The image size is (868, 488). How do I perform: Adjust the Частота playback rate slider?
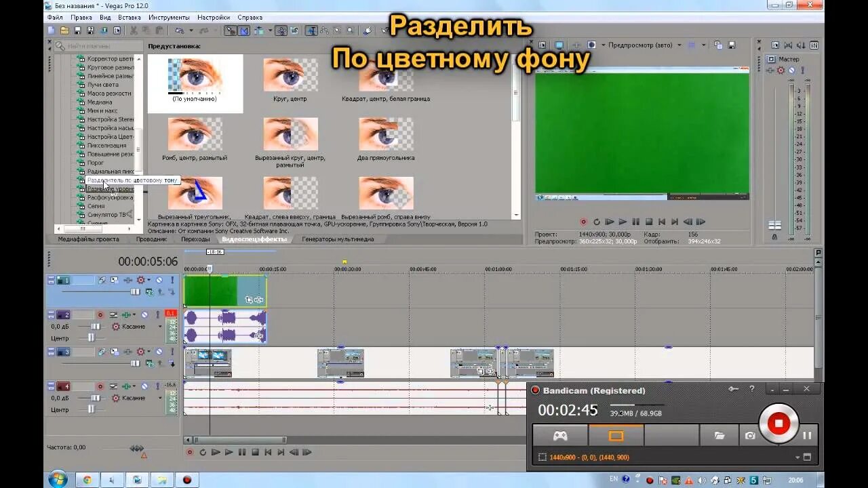tap(137, 448)
